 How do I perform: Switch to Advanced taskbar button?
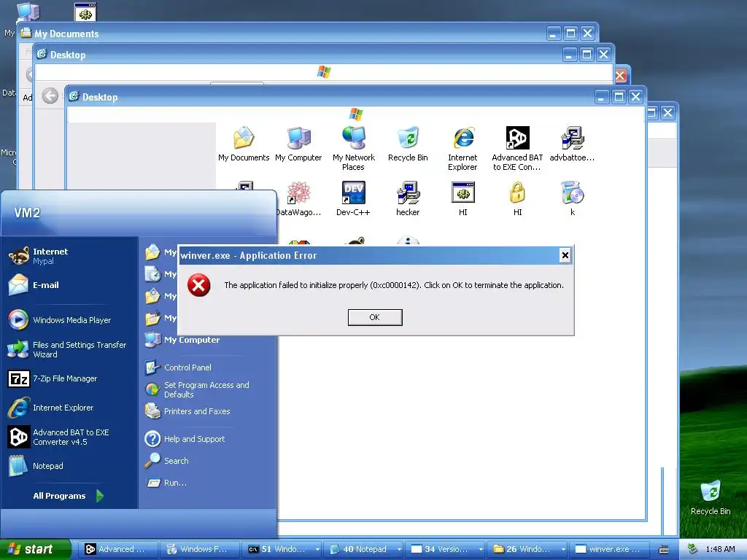coord(117,549)
